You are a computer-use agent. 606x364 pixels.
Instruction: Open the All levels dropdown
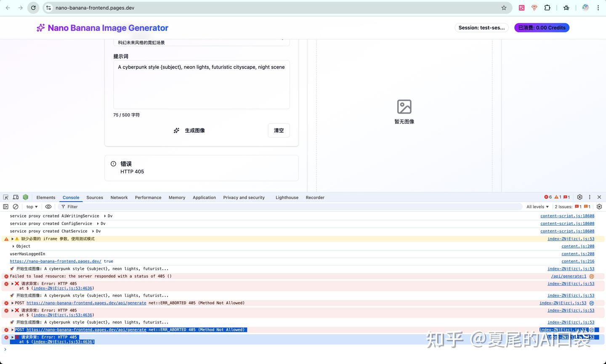click(537, 207)
